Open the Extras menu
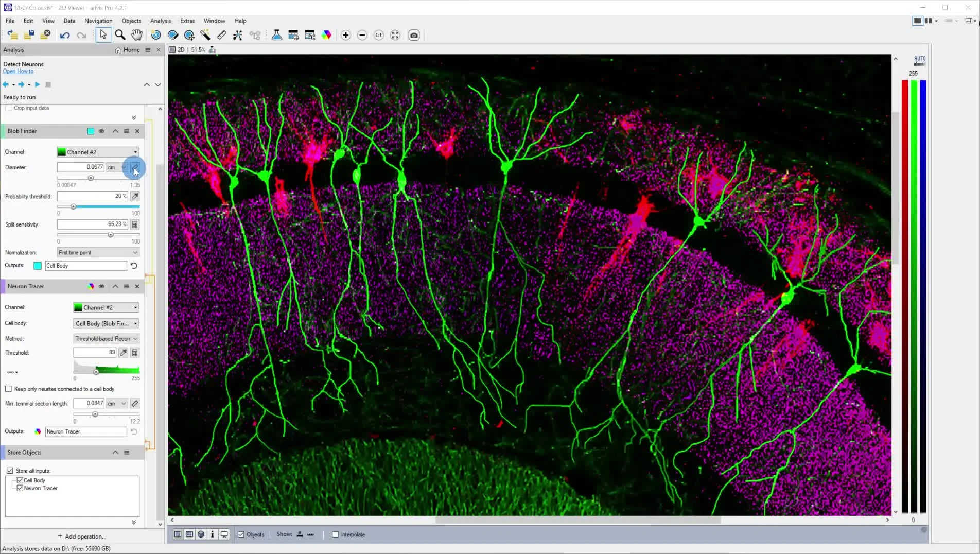The width and height of the screenshot is (980, 554). tap(187, 21)
